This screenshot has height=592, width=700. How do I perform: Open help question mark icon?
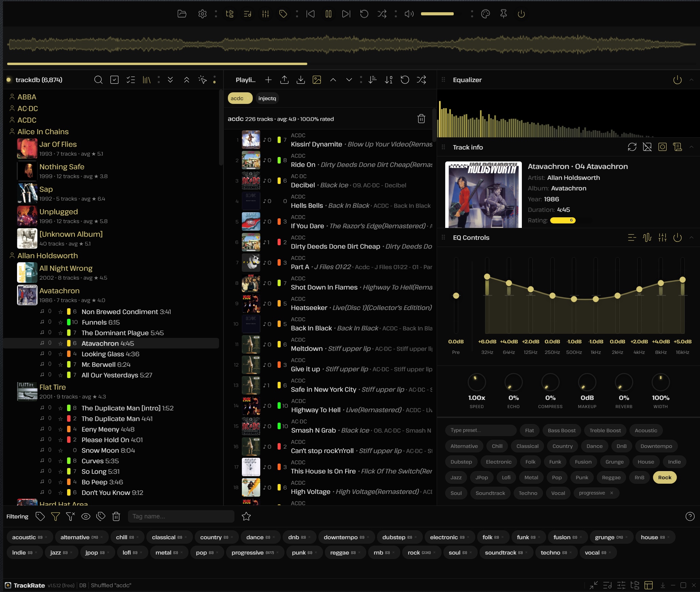point(690,516)
